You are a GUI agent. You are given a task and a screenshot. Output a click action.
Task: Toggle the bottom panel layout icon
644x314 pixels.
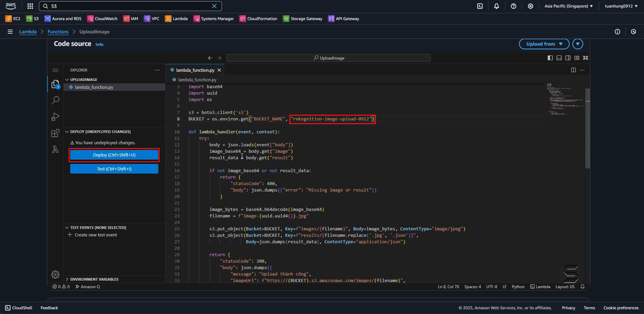[559, 58]
